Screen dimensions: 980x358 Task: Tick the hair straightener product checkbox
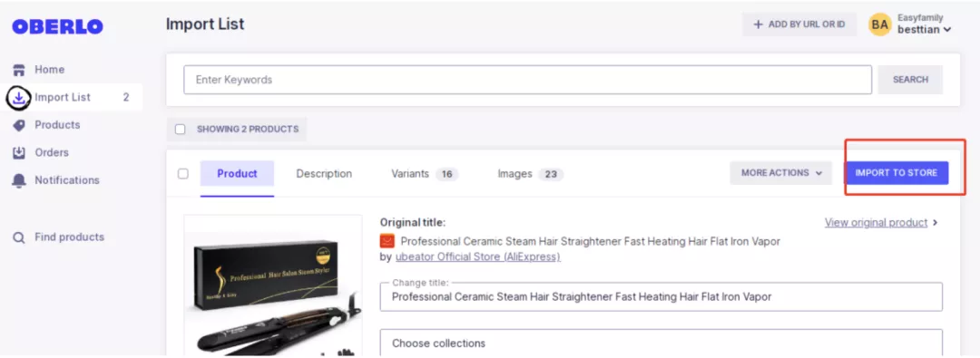coord(183,174)
